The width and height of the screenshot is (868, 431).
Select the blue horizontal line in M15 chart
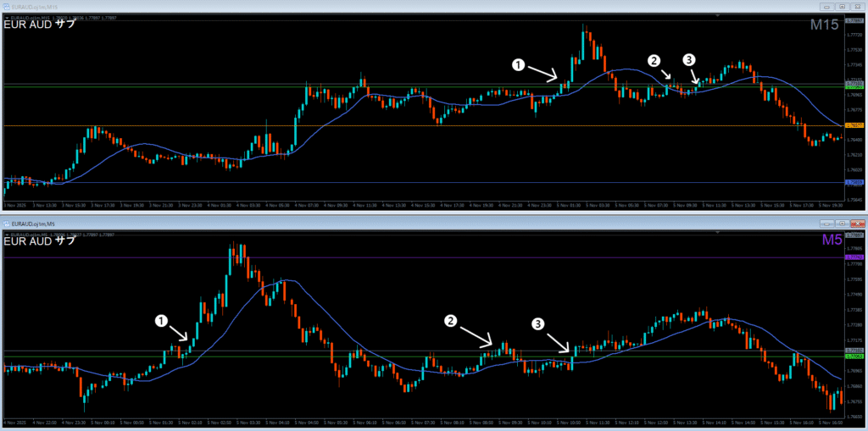pyautogui.click(x=424, y=182)
